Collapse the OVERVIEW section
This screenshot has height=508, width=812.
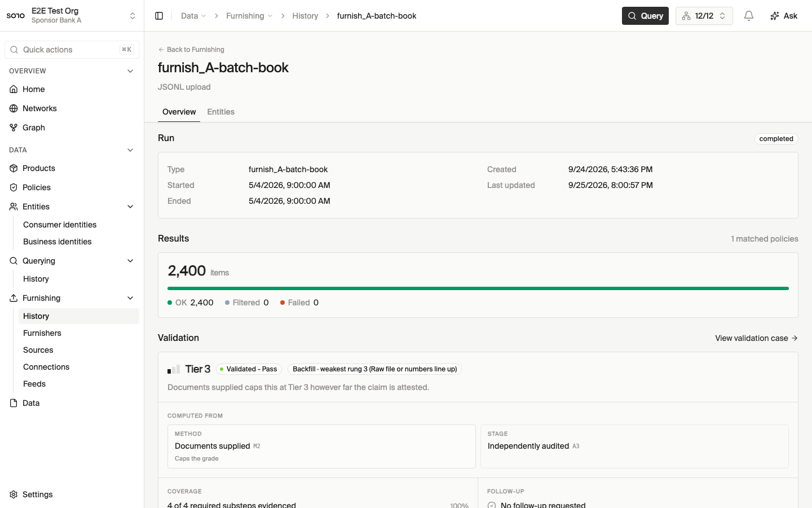[x=130, y=71]
